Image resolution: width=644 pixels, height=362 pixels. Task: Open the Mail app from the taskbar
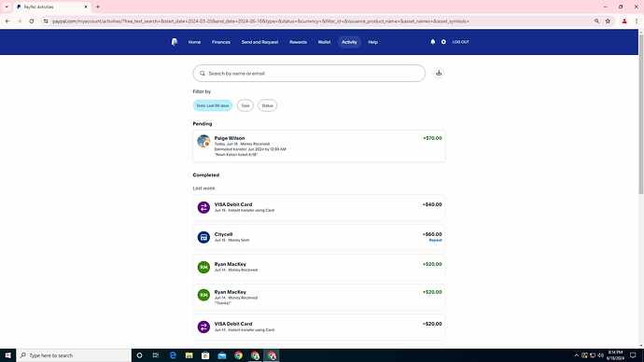[x=222, y=355]
